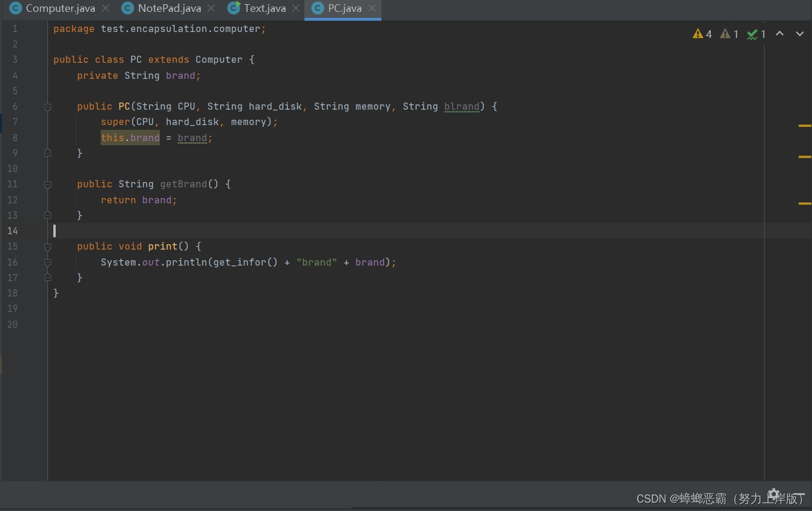Close the Computer.java tab

105,8
